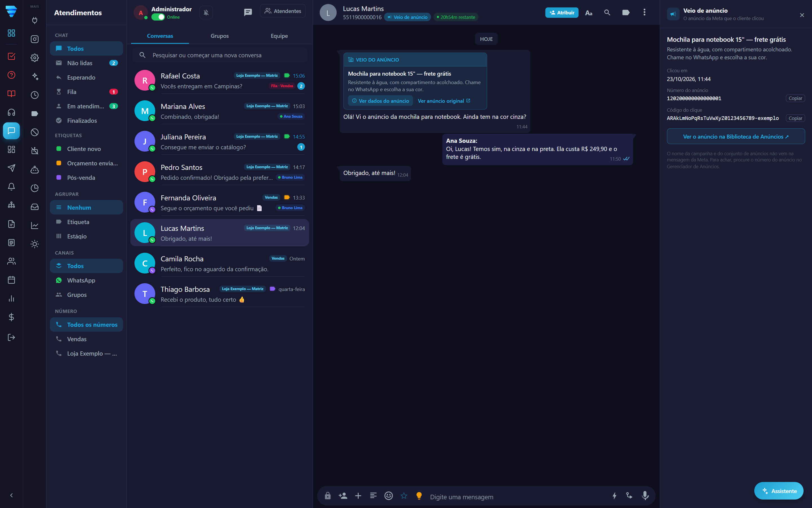Group conversations by Etiqueta
The height and width of the screenshot is (508, 812).
point(87,222)
